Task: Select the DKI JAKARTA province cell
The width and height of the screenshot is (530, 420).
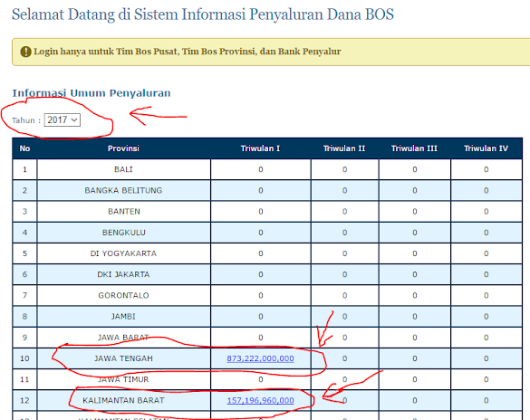Action: 124,274
